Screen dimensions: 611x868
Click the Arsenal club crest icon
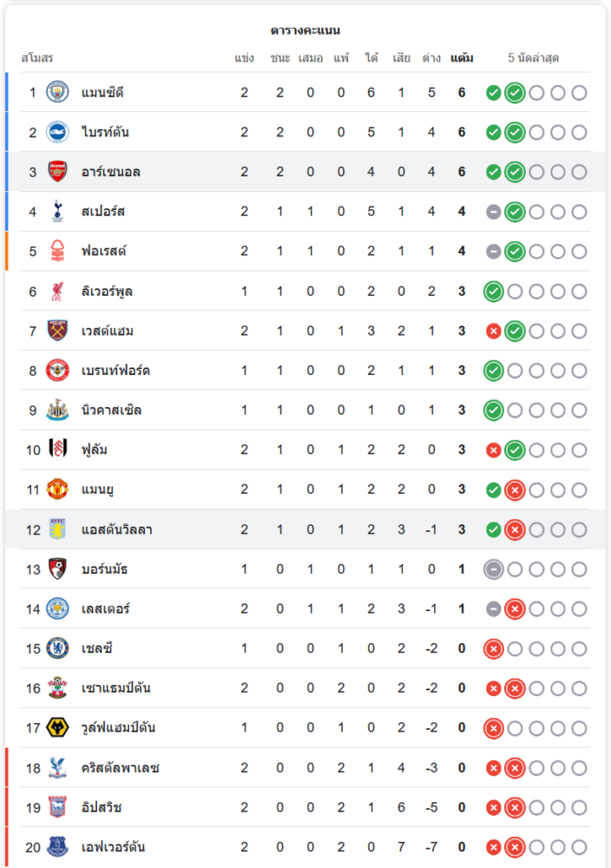[x=57, y=172]
